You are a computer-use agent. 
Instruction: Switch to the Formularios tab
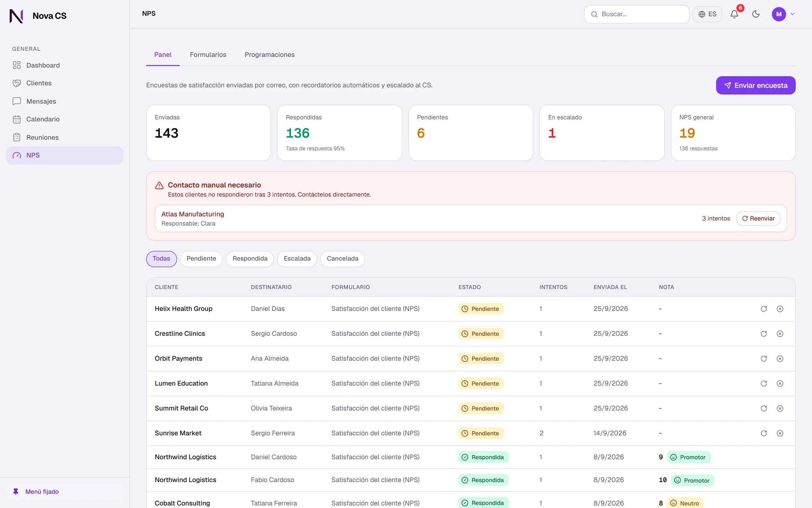pos(208,55)
